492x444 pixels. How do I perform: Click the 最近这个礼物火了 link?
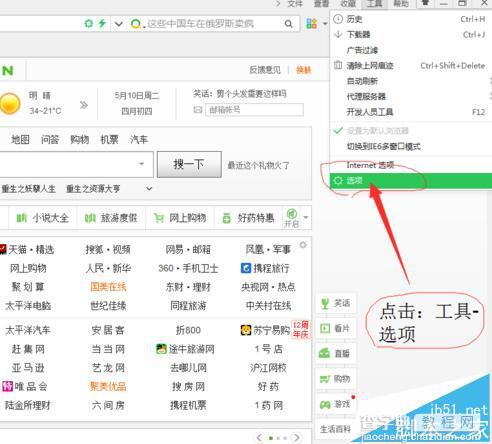coord(258,165)
